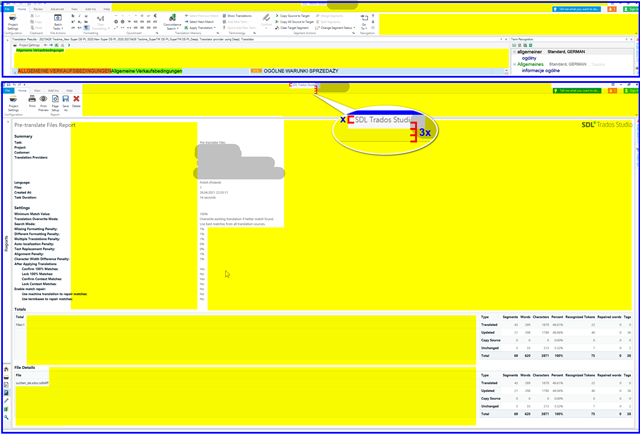The image size is (640, 435).
Task: Click Quick Add New Term
Action: click(x=239, y=28)
